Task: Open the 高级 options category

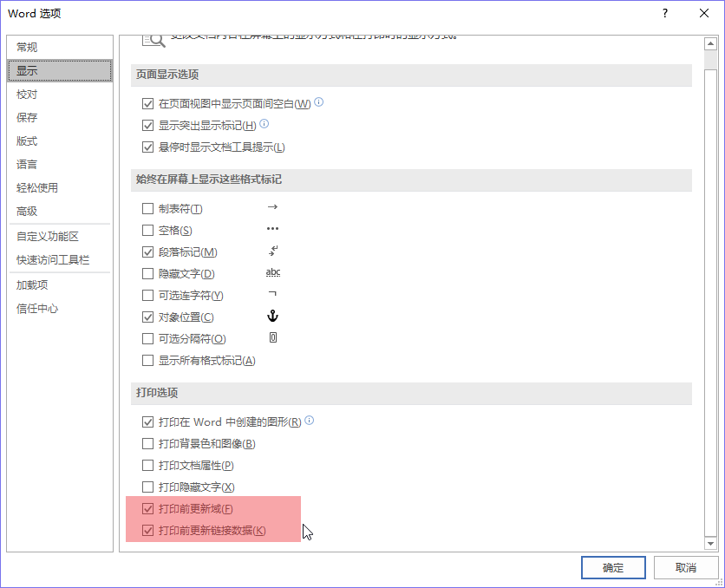Action: [60, 212]
